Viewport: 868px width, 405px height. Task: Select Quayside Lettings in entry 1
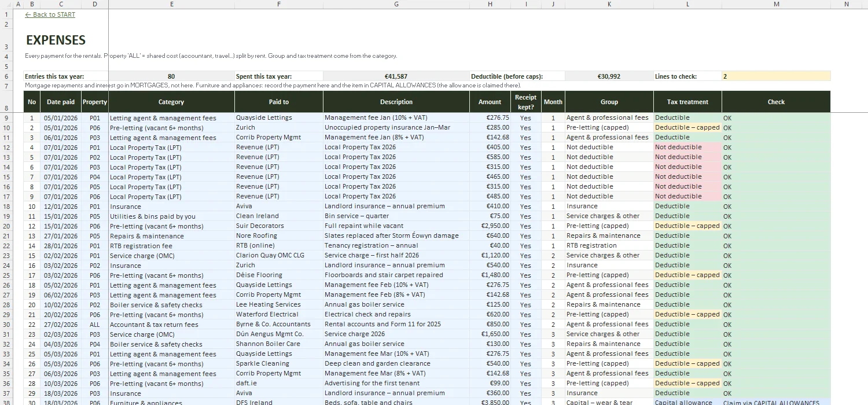pyautogui.click(x=279, y=117)
